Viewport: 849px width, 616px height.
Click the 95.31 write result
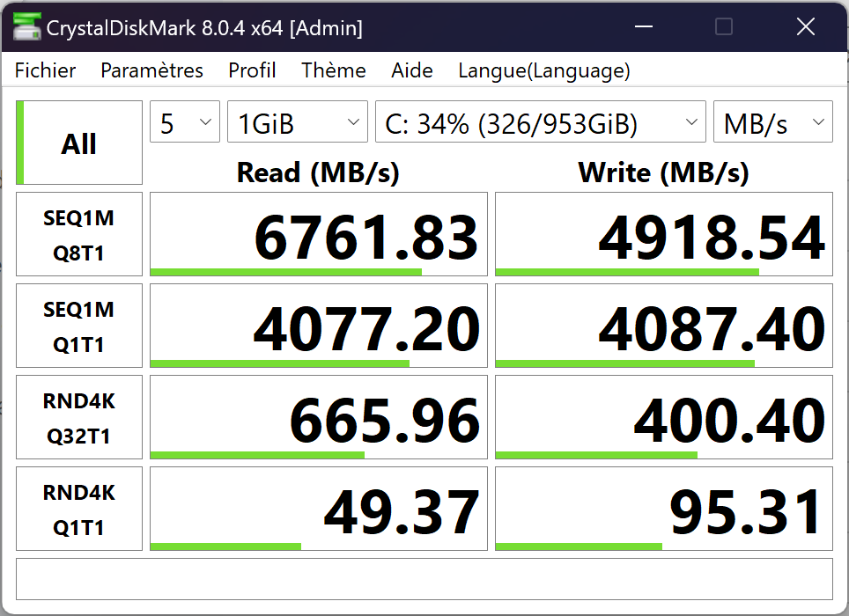(664, 509)
